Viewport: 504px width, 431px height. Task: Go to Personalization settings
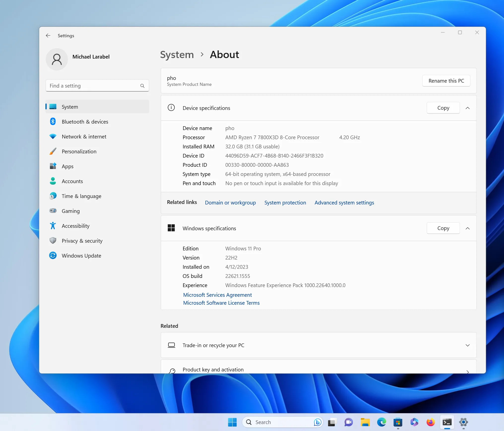point(79,151)
